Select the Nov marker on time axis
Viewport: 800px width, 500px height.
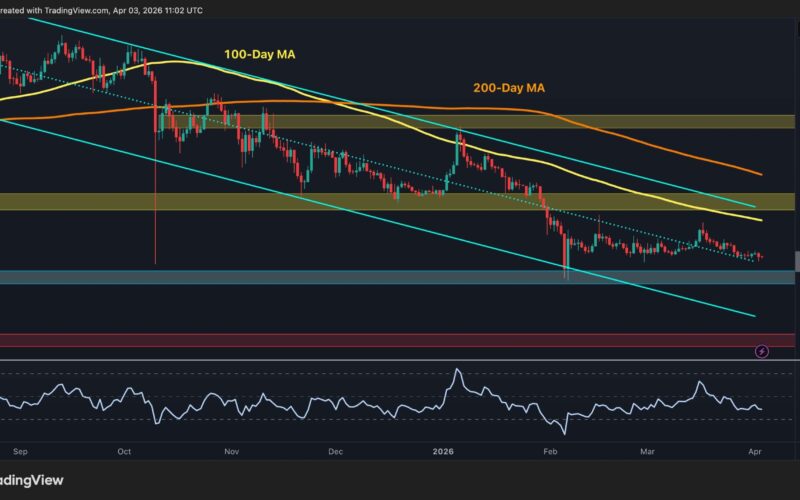[x=231, y=451]
